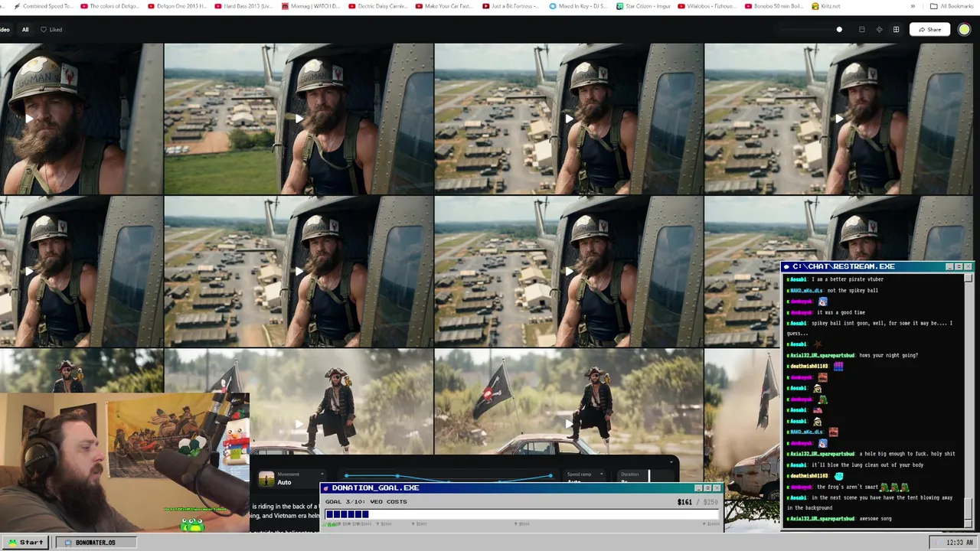Click the DONATION_GOAL.EXE title bar
Image resolution: width=980 pixels, height=551 pixels.
point(521,487)
